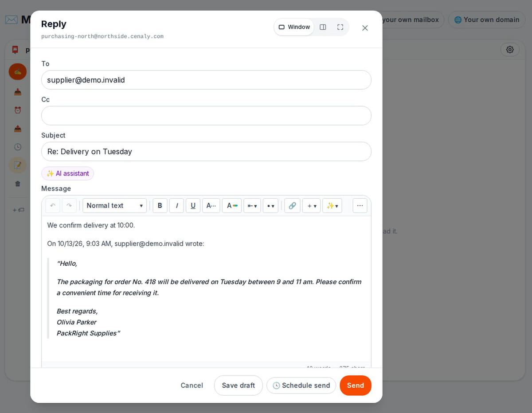Toggle underline formatting
Image resolution: width=532 pixels, height=413 pixels.
(x=193, y=205)
